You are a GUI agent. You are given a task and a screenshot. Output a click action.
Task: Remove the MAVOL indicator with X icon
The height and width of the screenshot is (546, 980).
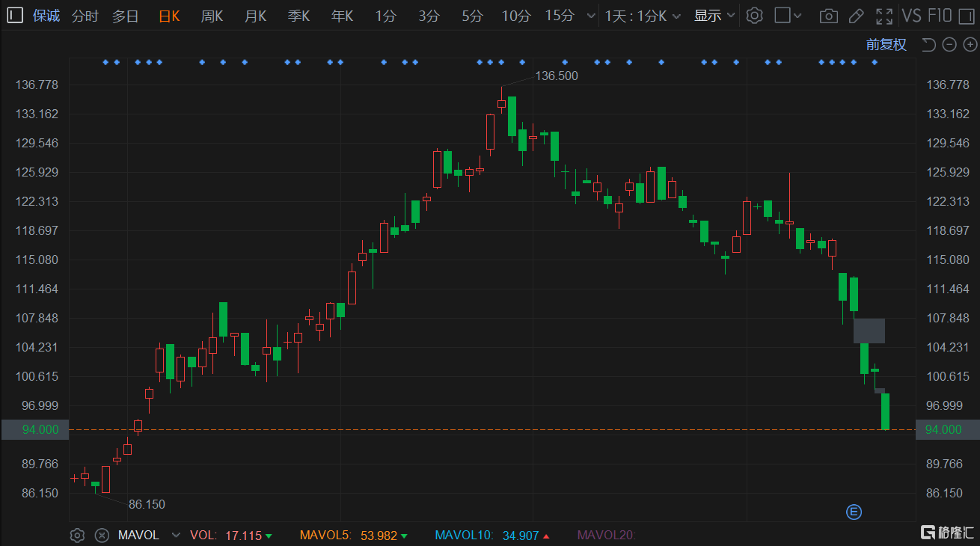(101, 536)
